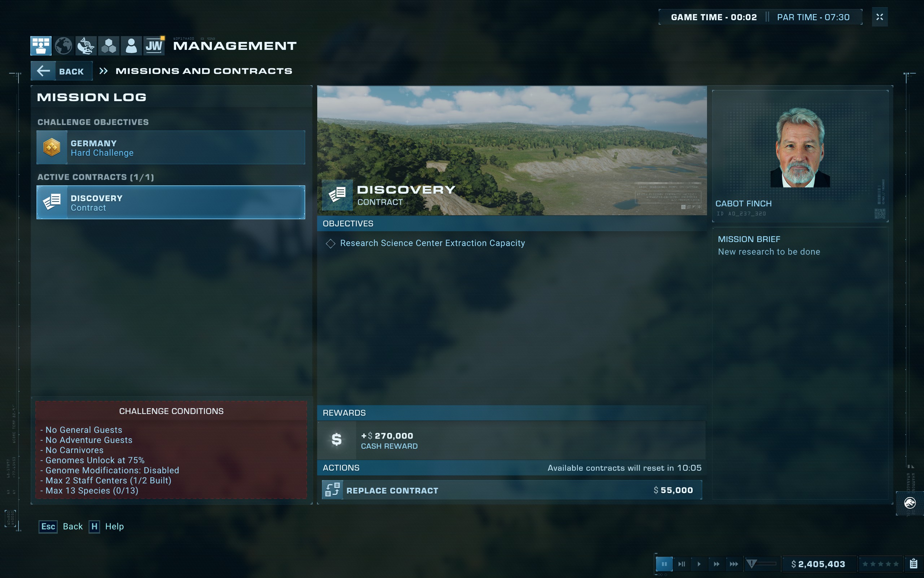The height and width of the screenshot is (578, 924).
Task: Click the dollar sign cash reward icon
Action: [336, 440]
